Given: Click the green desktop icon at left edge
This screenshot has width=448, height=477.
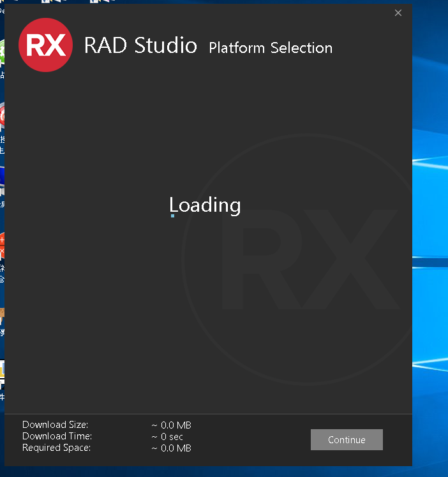Looking at the screenshot, I should point(2,51).
